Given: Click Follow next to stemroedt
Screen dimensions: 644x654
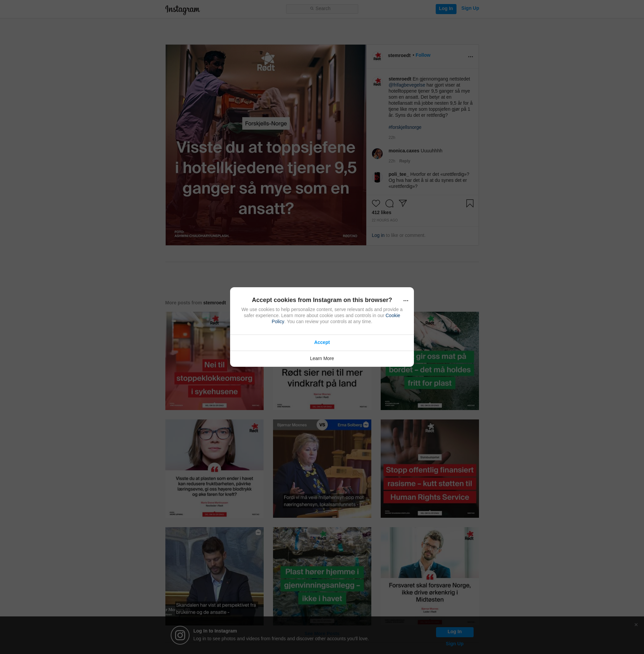Looking at the screenshot, I should (x=423, y=55).
